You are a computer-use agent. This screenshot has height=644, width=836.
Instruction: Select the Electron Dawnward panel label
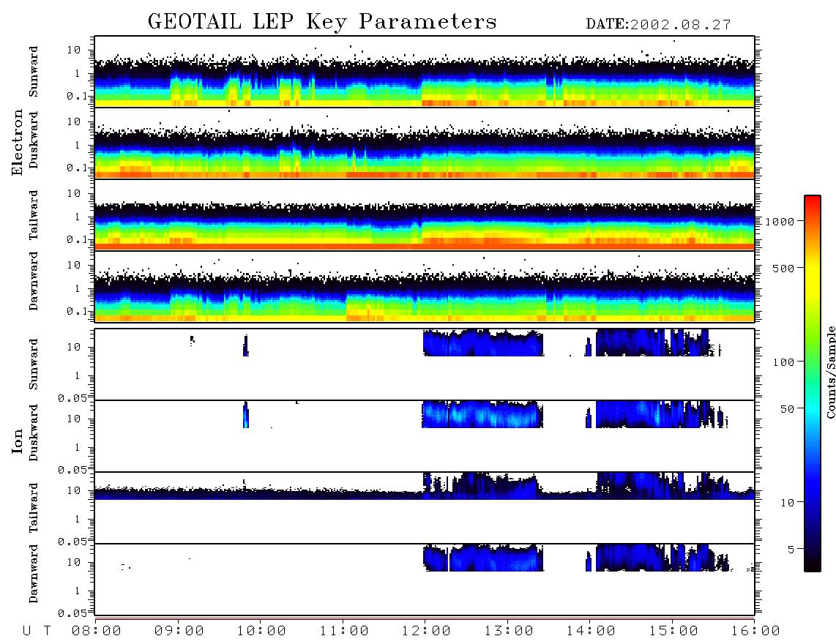click(x=34, y=282)
